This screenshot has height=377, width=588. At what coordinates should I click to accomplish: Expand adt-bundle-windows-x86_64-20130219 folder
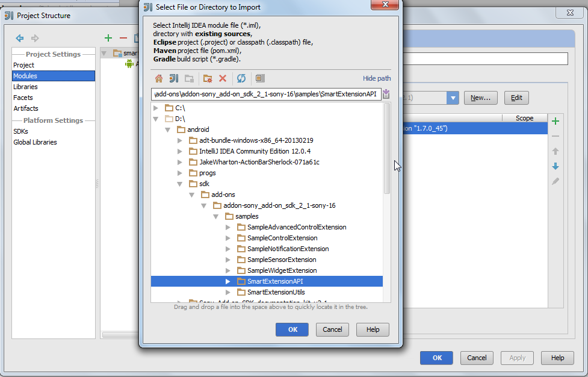pos(179,141)
